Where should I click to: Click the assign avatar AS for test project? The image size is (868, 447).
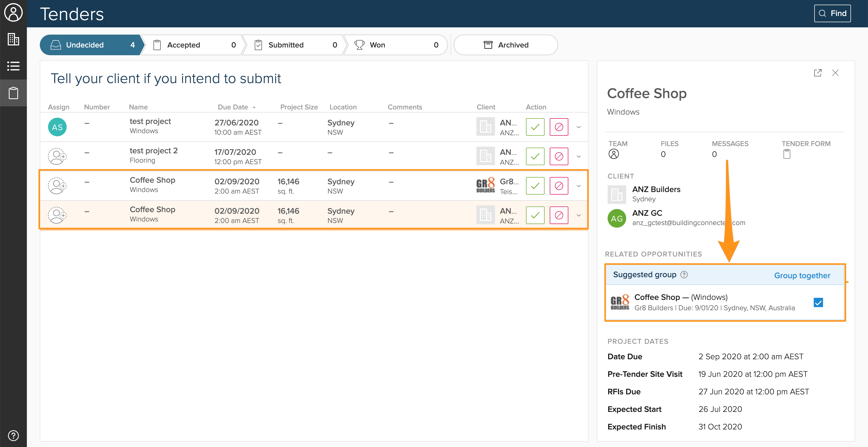tap(57, 127)
